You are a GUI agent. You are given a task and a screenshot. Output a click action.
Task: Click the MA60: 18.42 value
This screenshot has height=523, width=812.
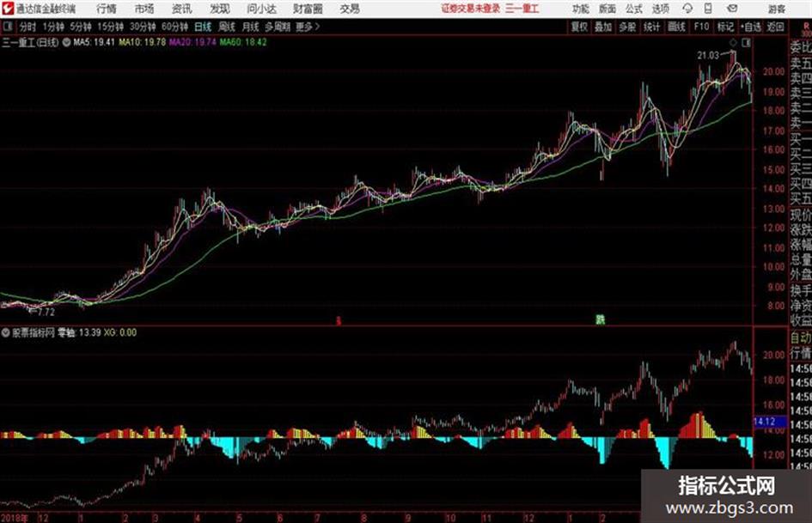pyautogui.click(x=243, y=42)
